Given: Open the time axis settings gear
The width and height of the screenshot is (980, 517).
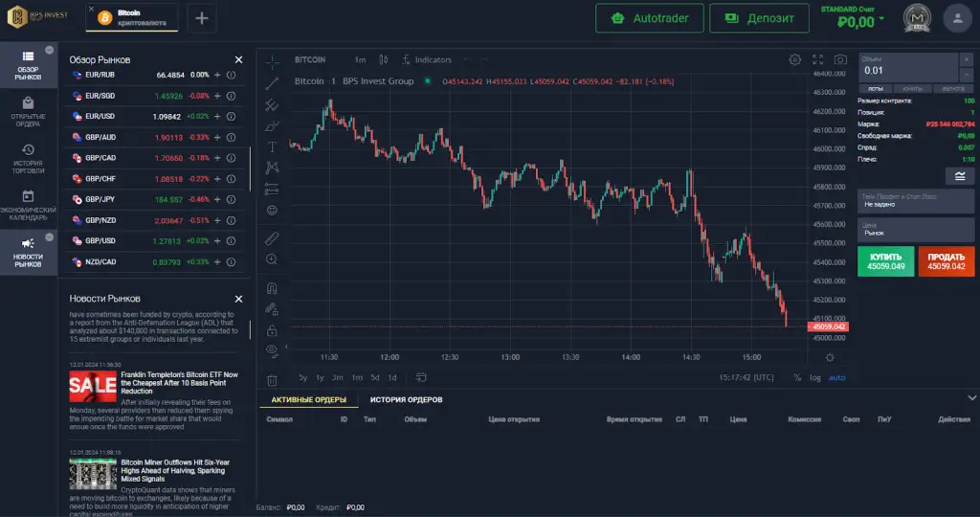Looking at the screenshot, I should coord(830,357).
